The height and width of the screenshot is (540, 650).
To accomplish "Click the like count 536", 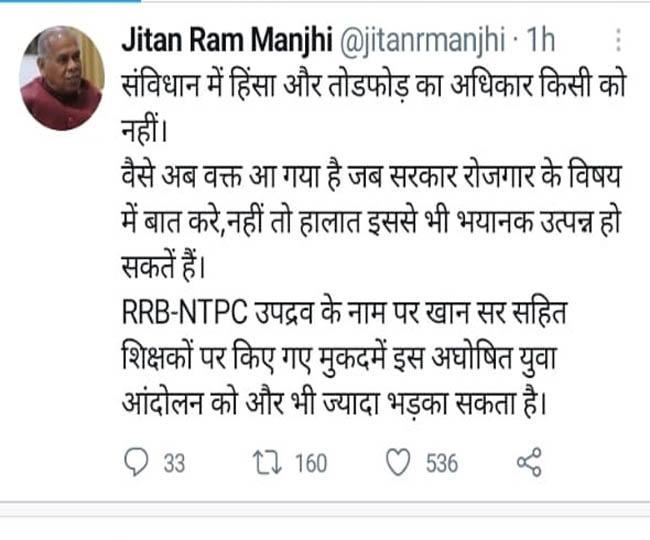I will click(x=440, y=463).
